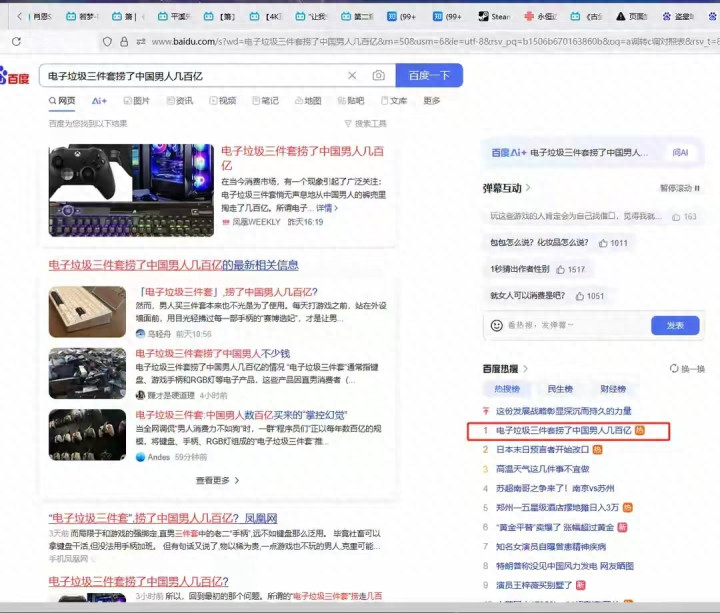Click the browser reload icon
This screenshot has width=720, height=613.
click(x=16, y=42)
